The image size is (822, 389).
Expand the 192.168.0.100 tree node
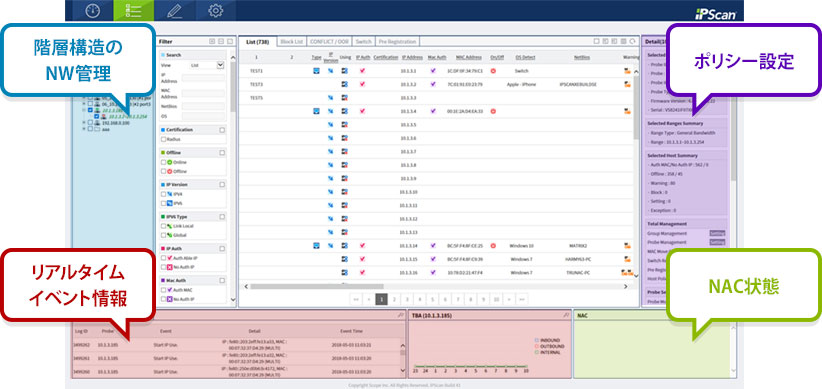point(84,123)
